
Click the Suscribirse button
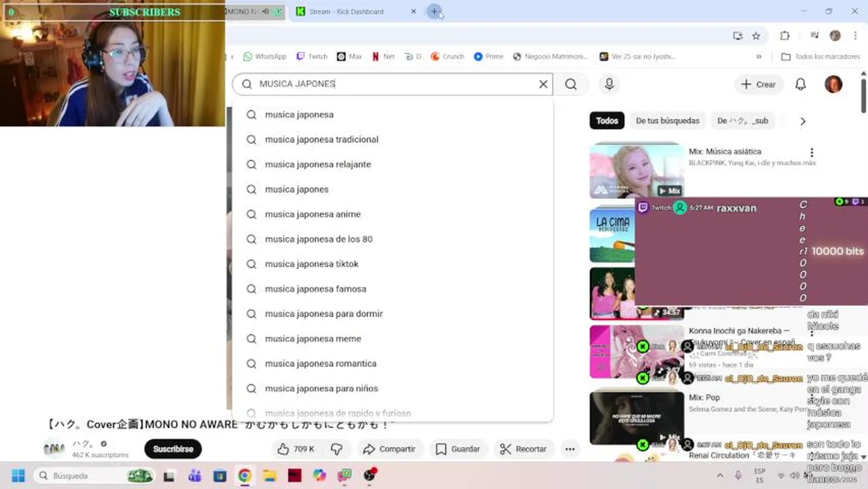coord(173,449)
